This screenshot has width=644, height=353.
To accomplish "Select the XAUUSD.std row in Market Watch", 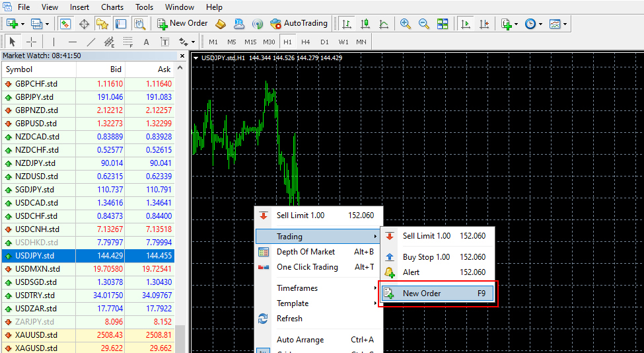I will click(x=88, y=335).
